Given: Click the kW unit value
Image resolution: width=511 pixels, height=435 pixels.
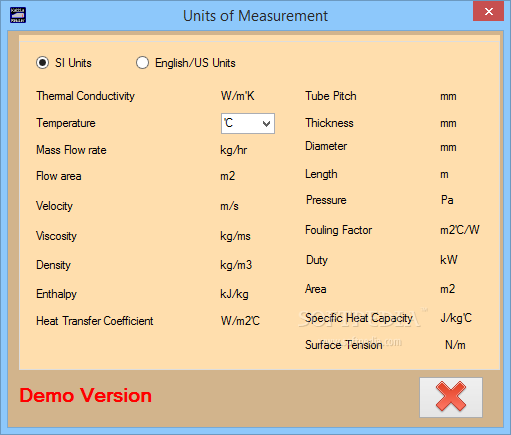Looking at the screenshot, I should (449, 260).
